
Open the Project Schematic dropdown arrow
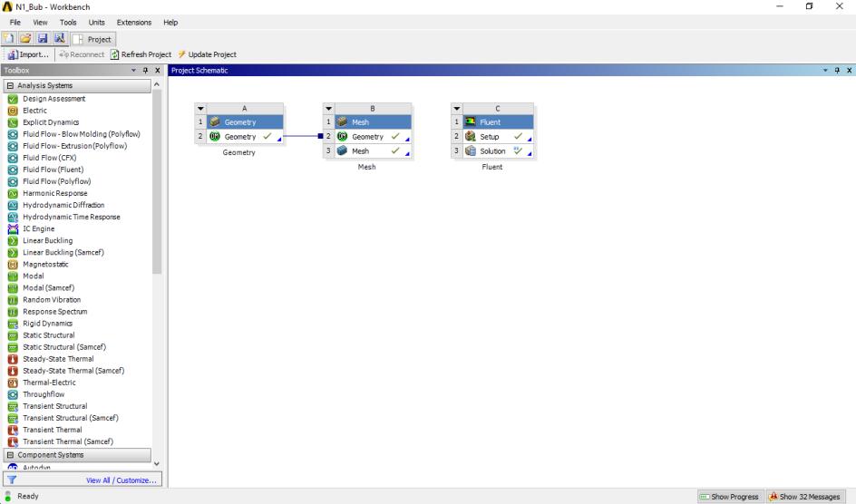[x=825, y=71]
